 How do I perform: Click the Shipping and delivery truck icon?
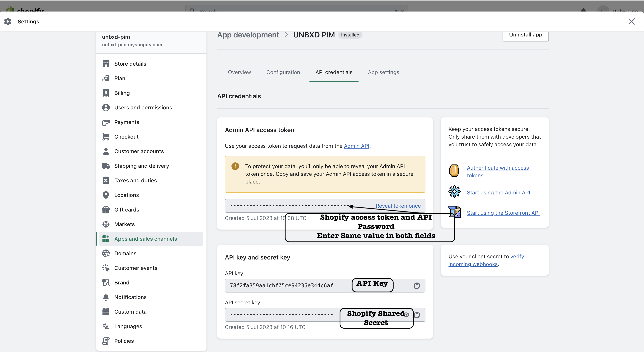(106, 166)
